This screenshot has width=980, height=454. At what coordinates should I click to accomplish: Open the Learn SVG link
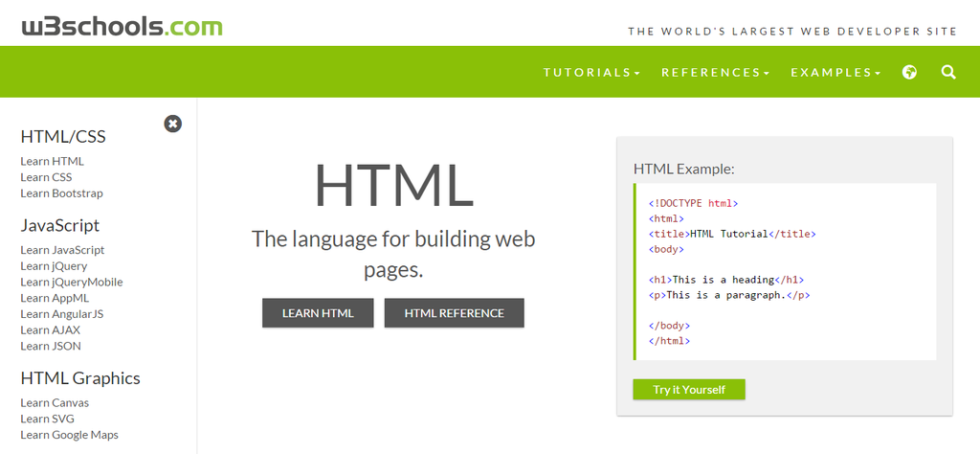tap(48, 419)
